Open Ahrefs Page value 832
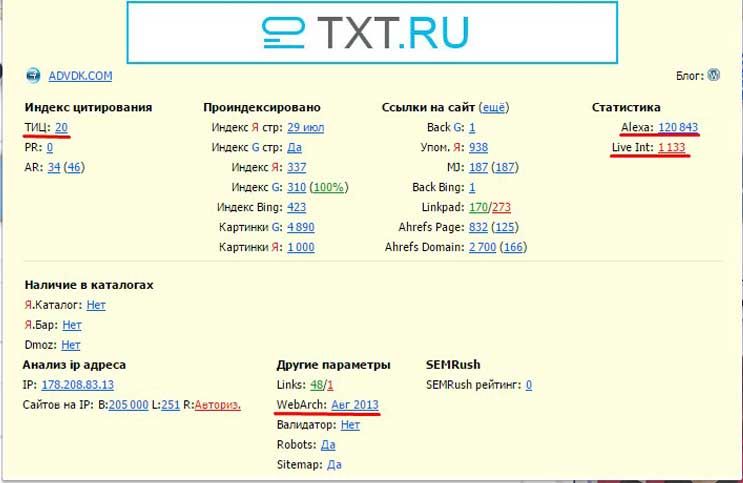Viewport: 743px width, 483px height. tap(478, 227)
